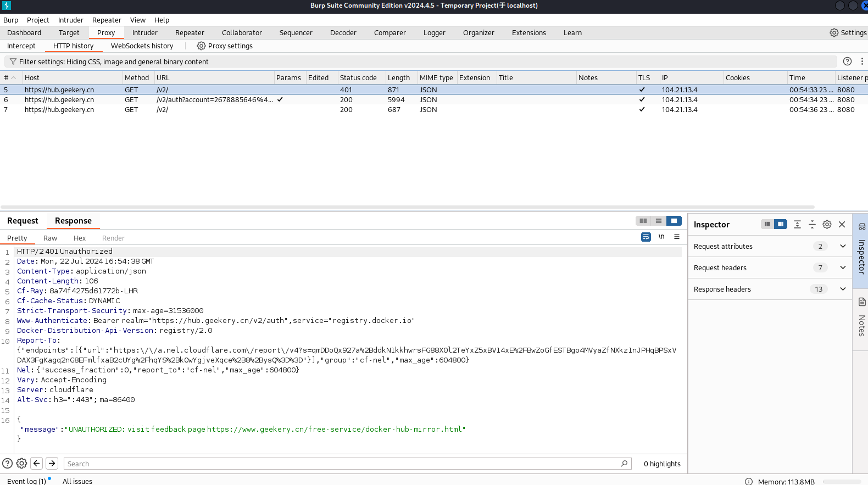This screenshot has width=868, height=485.
Task: Open the Notes side panel icon
Action: click(x=861, y=302)
